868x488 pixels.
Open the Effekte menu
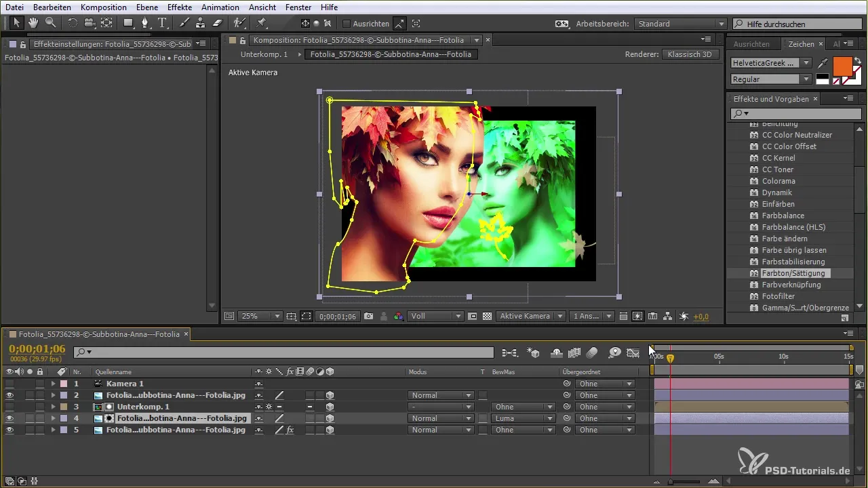[178, 7]
